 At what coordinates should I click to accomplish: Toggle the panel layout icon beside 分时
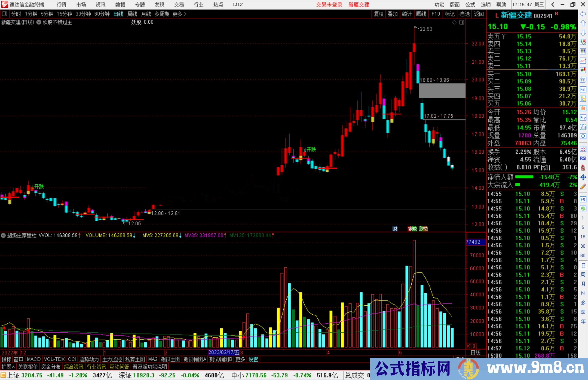[x=4, y=14]
